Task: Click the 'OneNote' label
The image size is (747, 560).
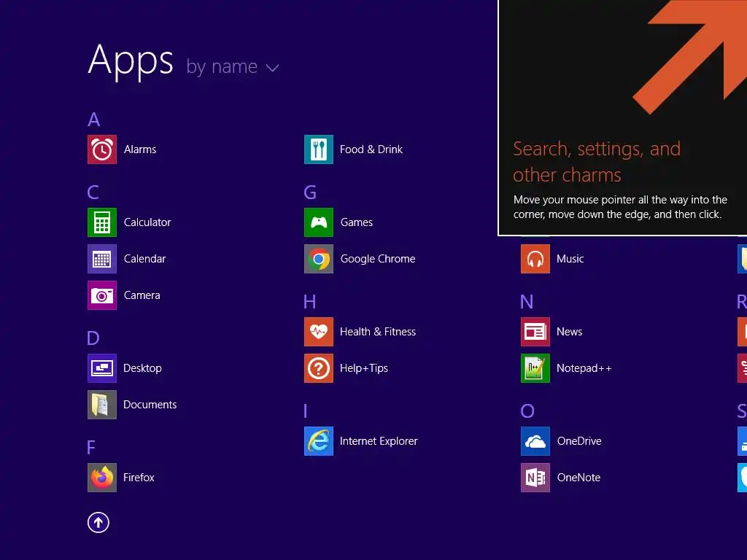Action: 578,478
